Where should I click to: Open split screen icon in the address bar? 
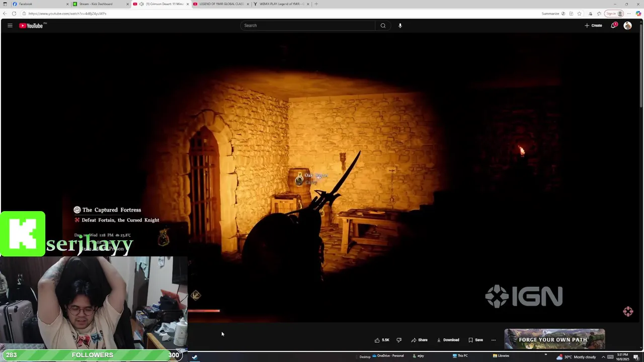point(571,14)
